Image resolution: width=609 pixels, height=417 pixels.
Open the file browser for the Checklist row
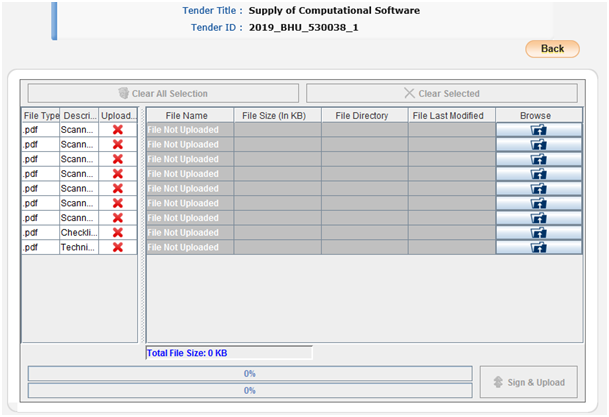[539, 232]
